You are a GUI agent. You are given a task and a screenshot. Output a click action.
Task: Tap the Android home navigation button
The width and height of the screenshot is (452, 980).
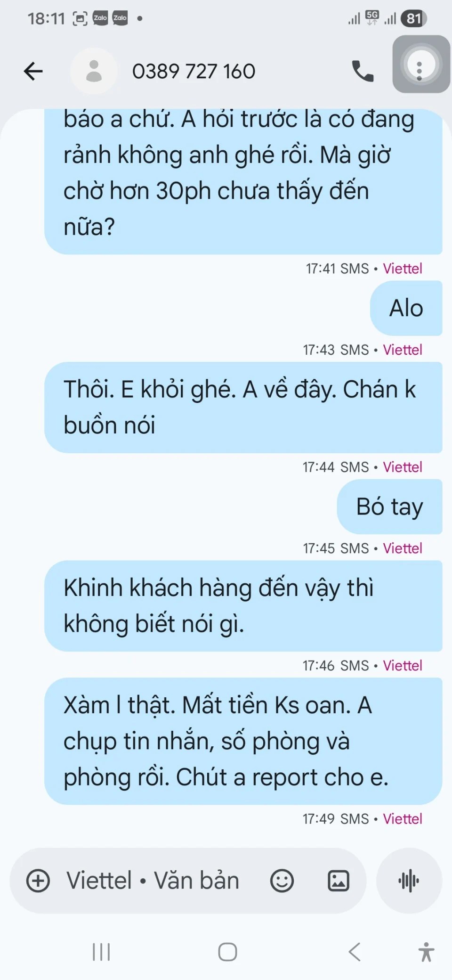coord(227,952)
